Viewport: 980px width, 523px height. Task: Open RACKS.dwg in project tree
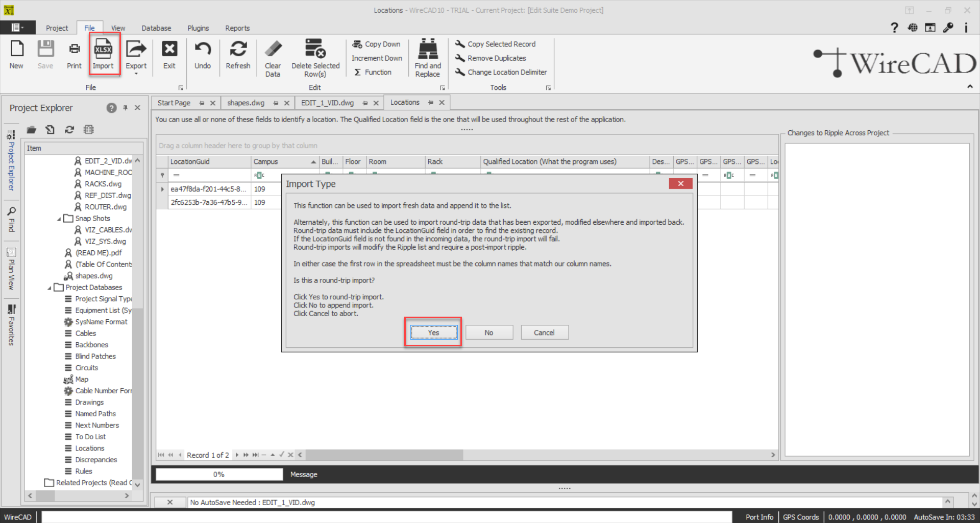103,184
